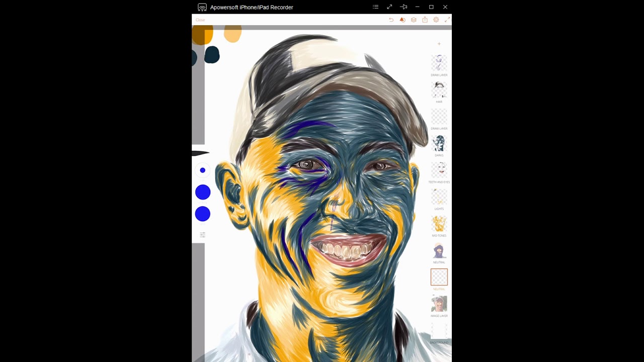
Task: Tap the upper large blue color circle
Action: (x=203, y=192)
